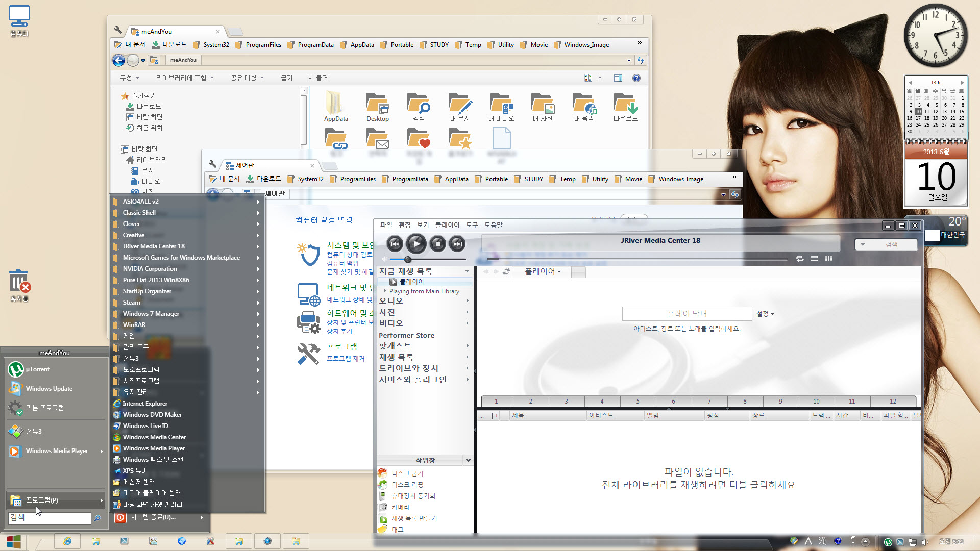Viewport: 980px width, 551px height.
Task: Click the 재생 목록 만들기 playlist icon
Action: [383, 518]
